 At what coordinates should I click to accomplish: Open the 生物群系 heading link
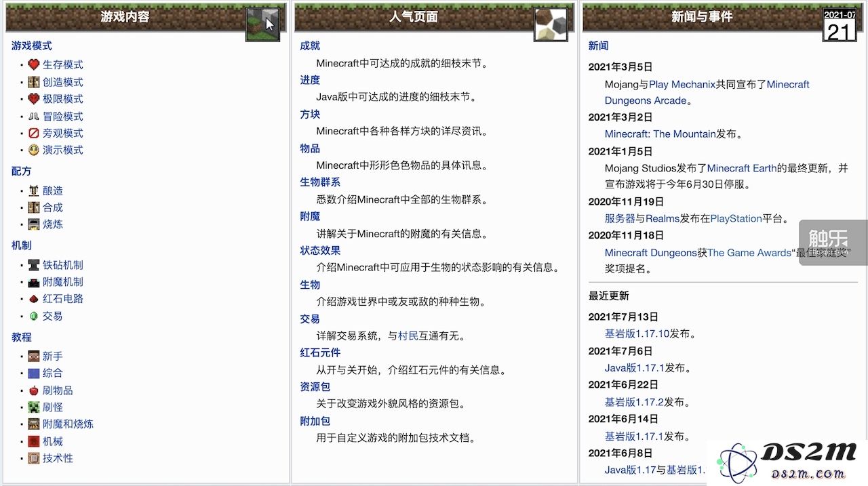[x=320, y=182]
